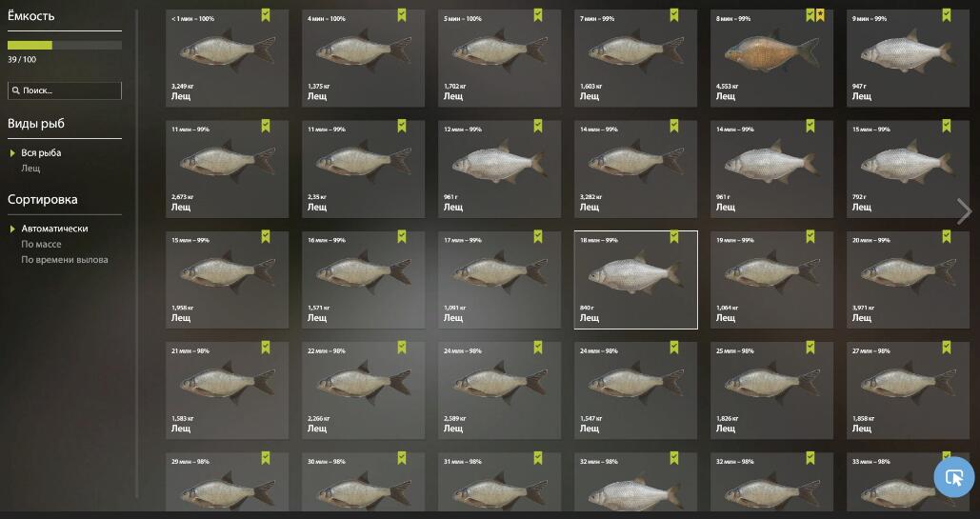Screen dimensions: 980x519
Task: Go to the next page with the right chevron
Action: click(x=965, y=210)
